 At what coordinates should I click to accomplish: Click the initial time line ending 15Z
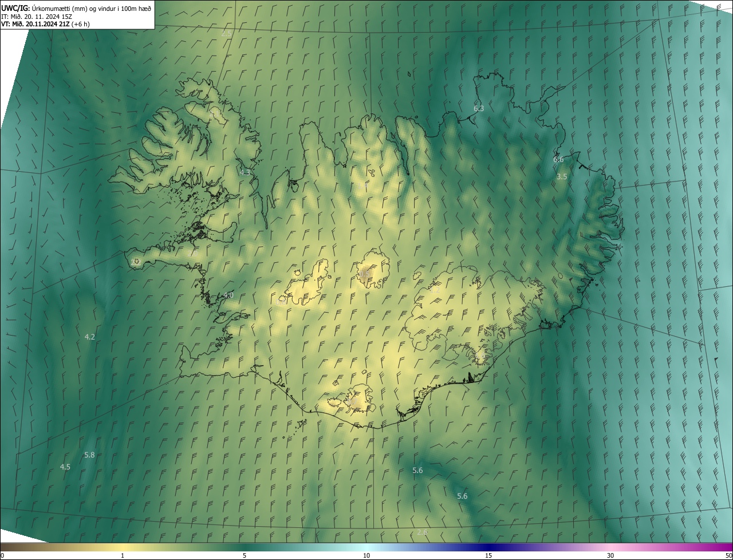coord(36,16)
